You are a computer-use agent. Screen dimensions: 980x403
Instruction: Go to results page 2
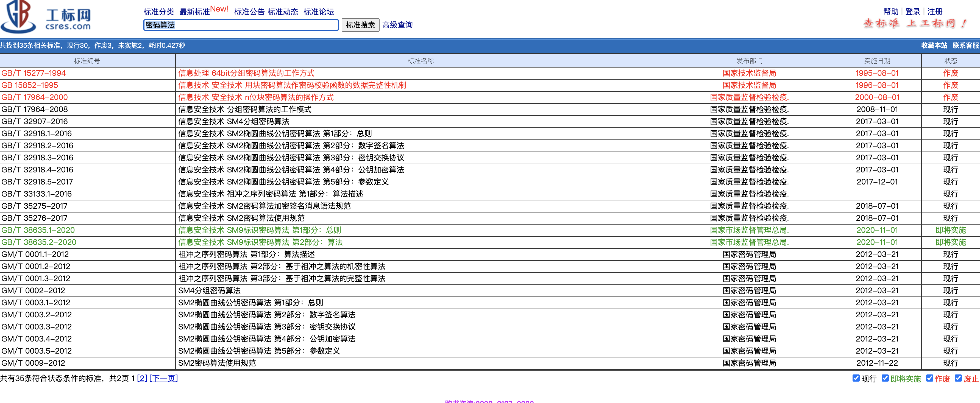pyautogui.click(x=143, y=378)
